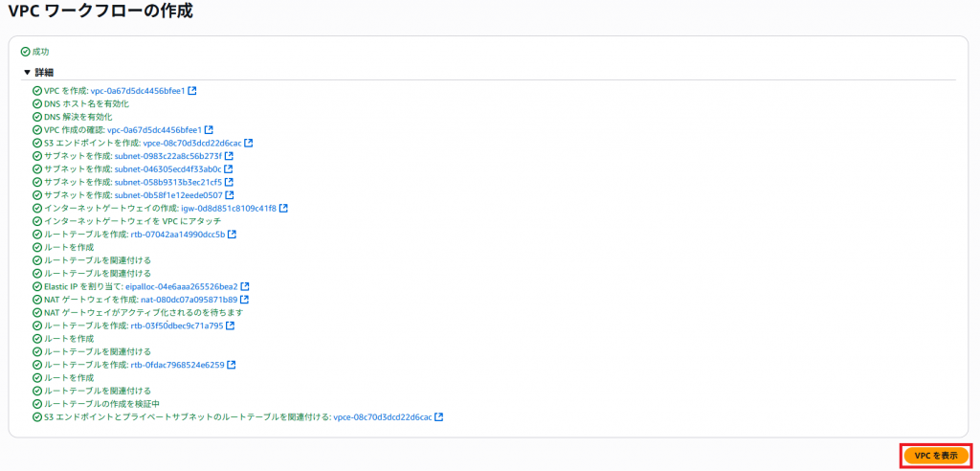The image size is (980, 471).
Task: Click external-link icon beside subnet-046305ecd4f33ab0c
Action: [229, 168]
